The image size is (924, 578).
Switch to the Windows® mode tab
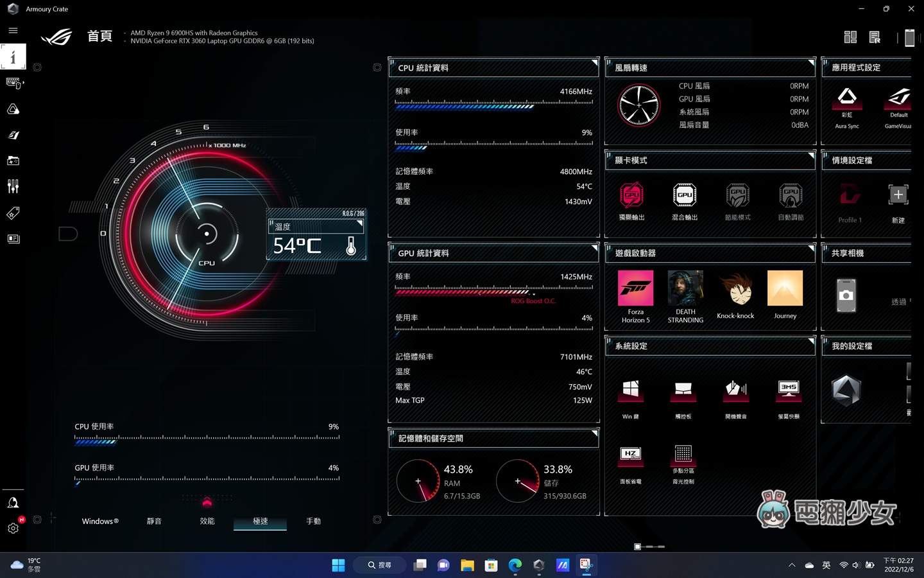pyautogui.click(x=100, y=521)
